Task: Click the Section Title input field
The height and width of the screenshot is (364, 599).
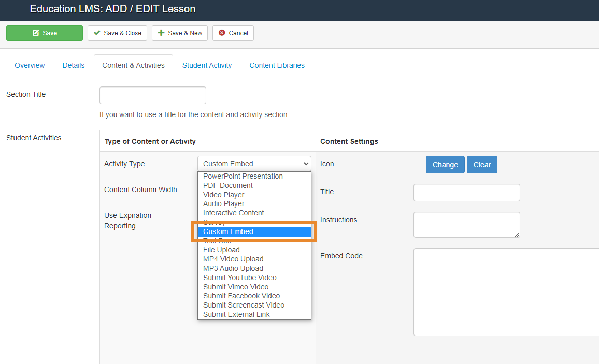Action: pyautogui.click(x=152, y=95)
